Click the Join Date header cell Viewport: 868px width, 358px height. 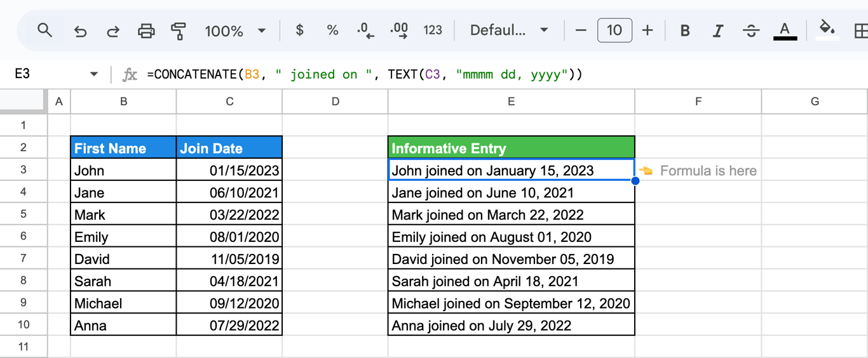[x=229, y=147]
